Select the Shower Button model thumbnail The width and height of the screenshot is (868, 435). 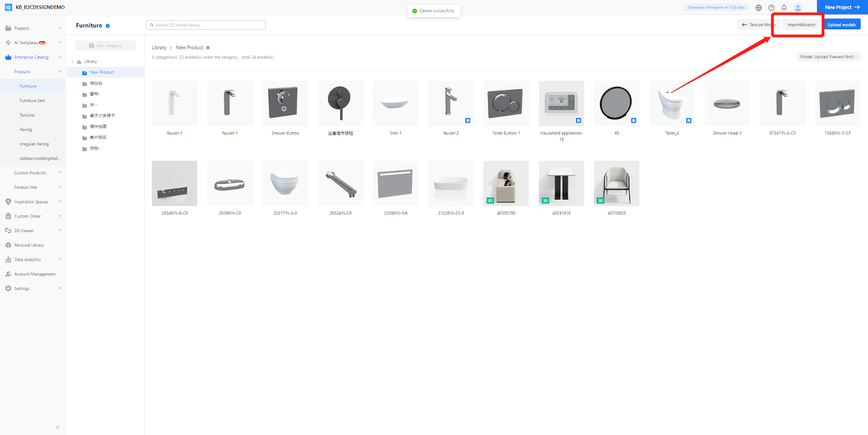(x=285, y=104)
